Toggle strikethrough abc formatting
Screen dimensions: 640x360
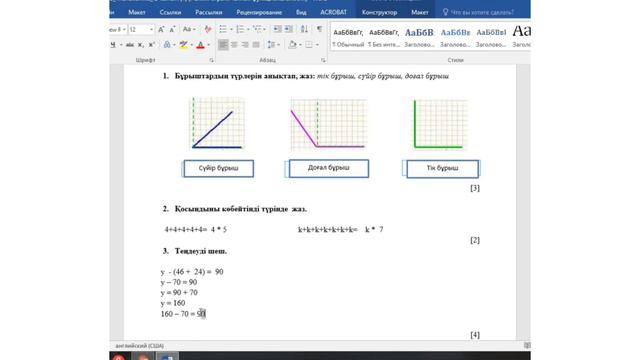(x=129, y=44)
